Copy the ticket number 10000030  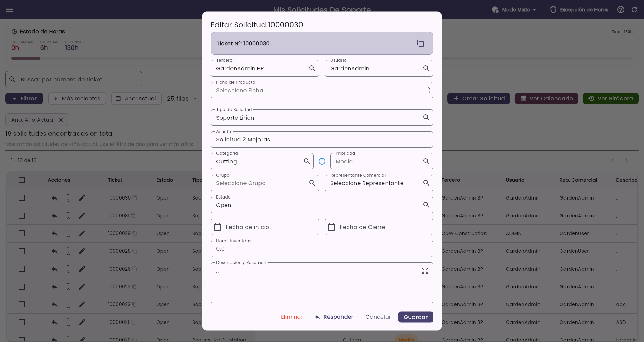[x=420, y=43]
